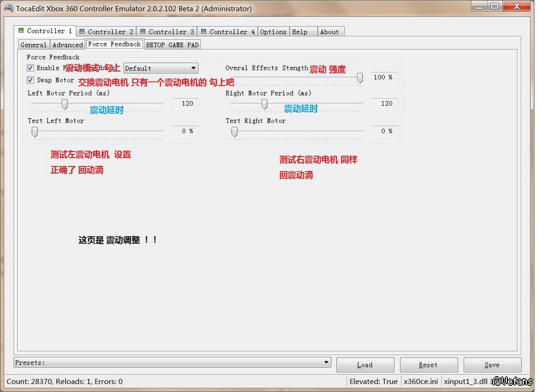
Task: Click the gamepad app icon in title bar
Action: 9,8
